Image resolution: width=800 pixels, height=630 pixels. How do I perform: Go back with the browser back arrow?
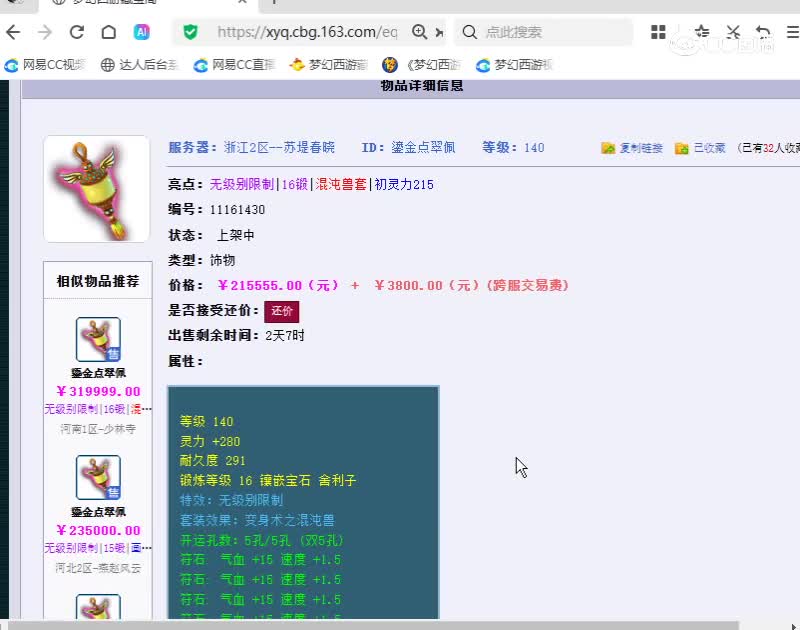13,32
